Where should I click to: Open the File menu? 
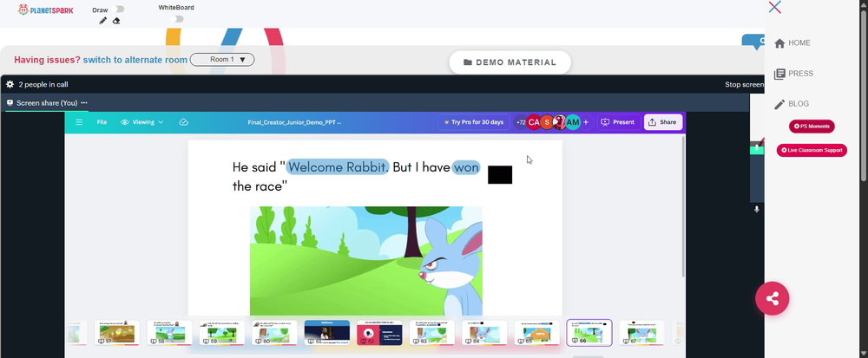[102, 122]
